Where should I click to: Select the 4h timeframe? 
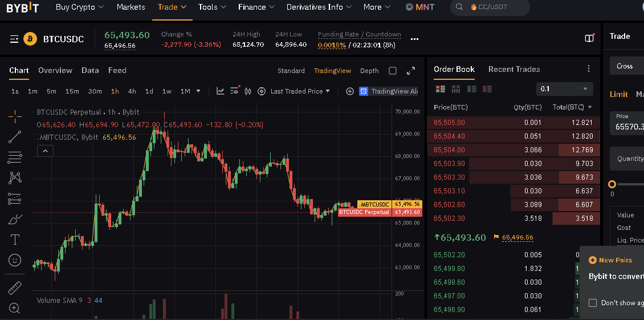click(132, 91)
